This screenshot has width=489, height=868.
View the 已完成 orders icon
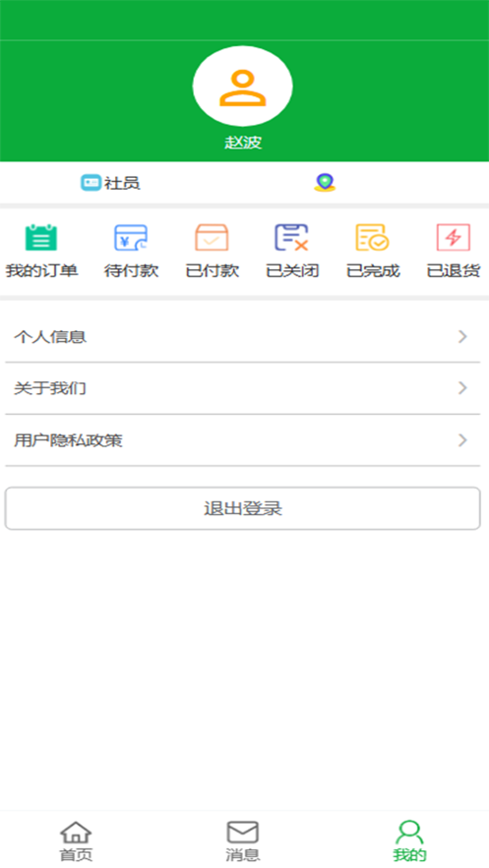372,238
